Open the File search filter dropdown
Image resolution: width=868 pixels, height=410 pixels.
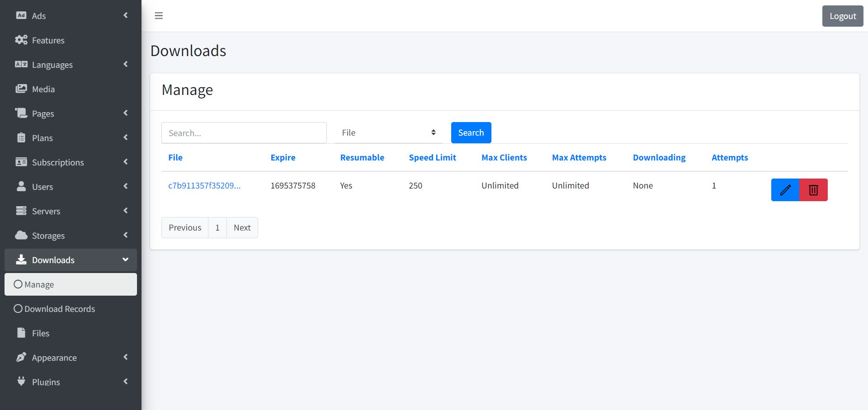(x=388, y=133)
